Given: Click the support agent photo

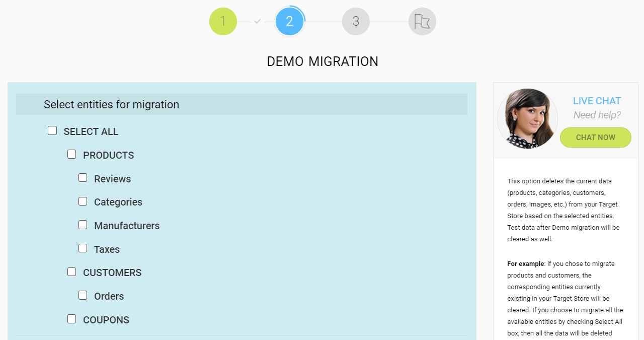Looking at the screenshot, I should [x=527, y=119].
